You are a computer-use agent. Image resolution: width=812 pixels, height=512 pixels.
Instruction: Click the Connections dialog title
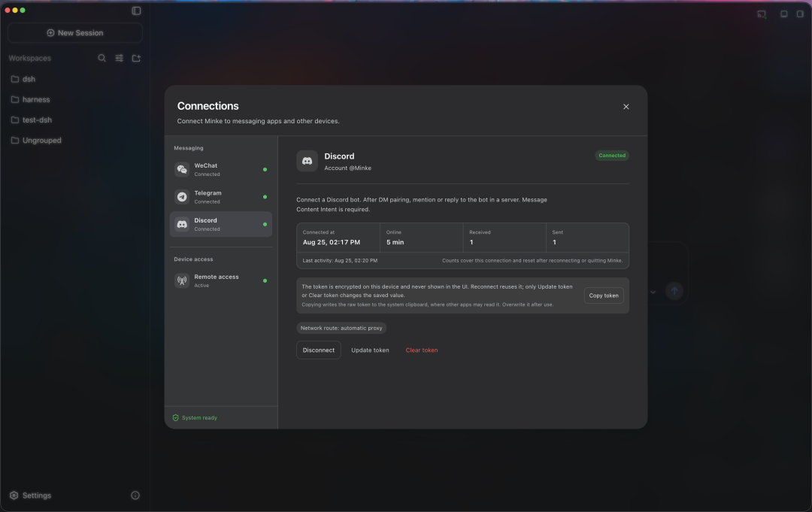pos(208,106)
